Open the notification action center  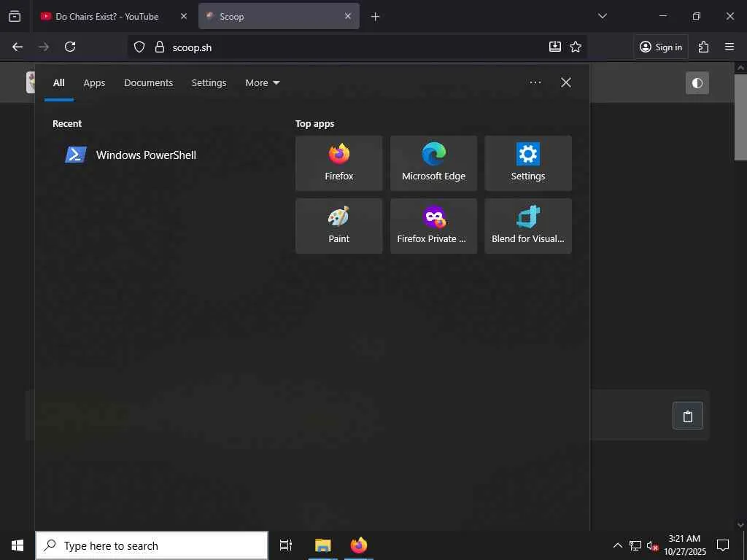click(x=723, y=545)
